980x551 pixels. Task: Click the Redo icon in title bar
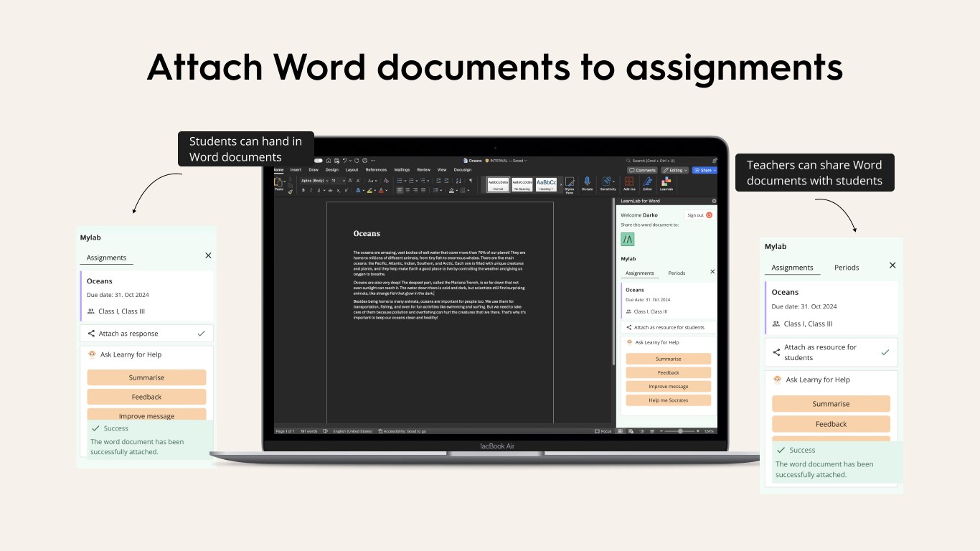pyautogui.click(x=357, y=161)
